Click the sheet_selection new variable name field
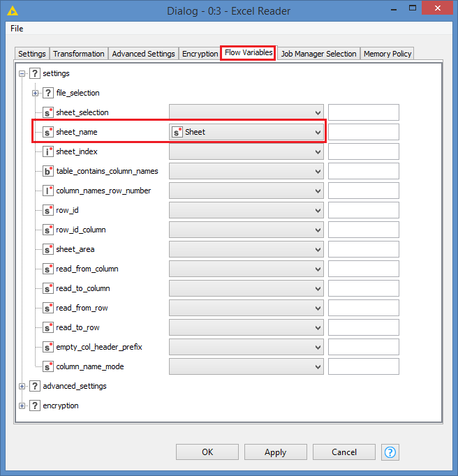Screen dimensions: 458x476 coord(364,112)
